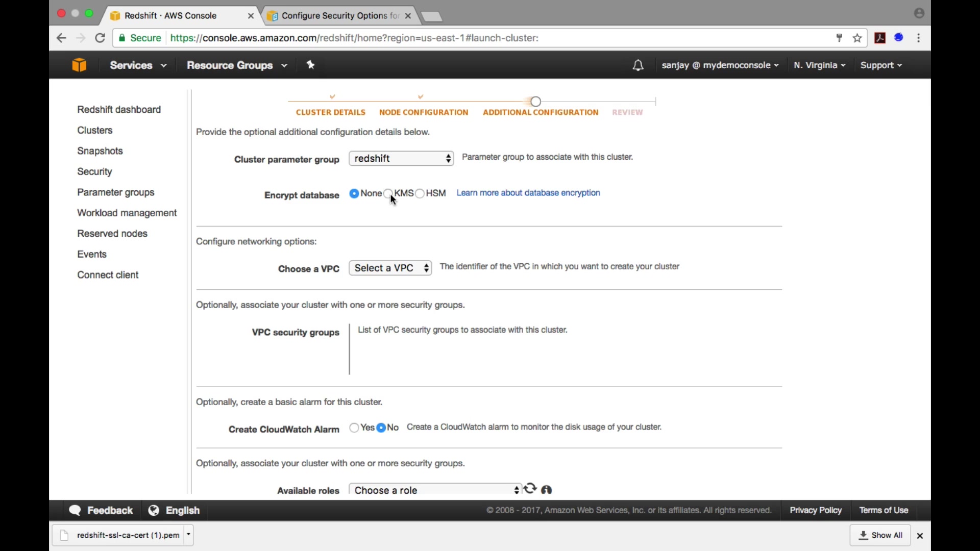Click the IAM role info icon

(x=547, y=490)
